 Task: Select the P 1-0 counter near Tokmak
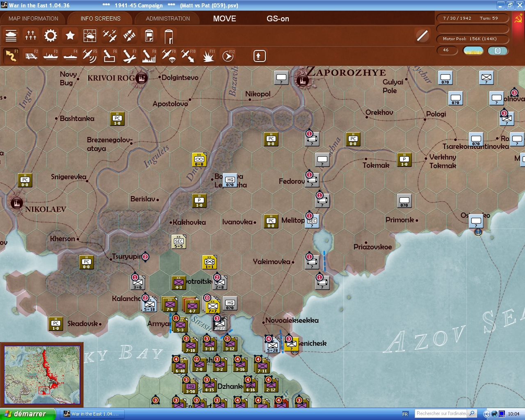point(404,160)
